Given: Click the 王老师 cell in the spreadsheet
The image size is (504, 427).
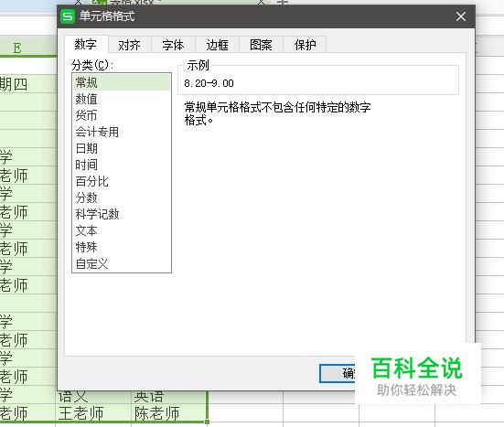Looking at the screenshot, I should pyautogui.click(x=93, y=413).
